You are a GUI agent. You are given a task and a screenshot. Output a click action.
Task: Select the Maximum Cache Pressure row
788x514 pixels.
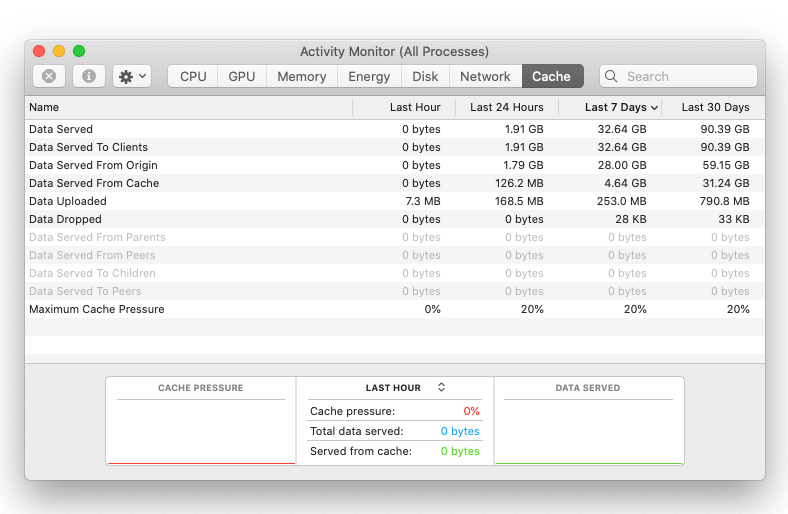[x=395, y=310]
